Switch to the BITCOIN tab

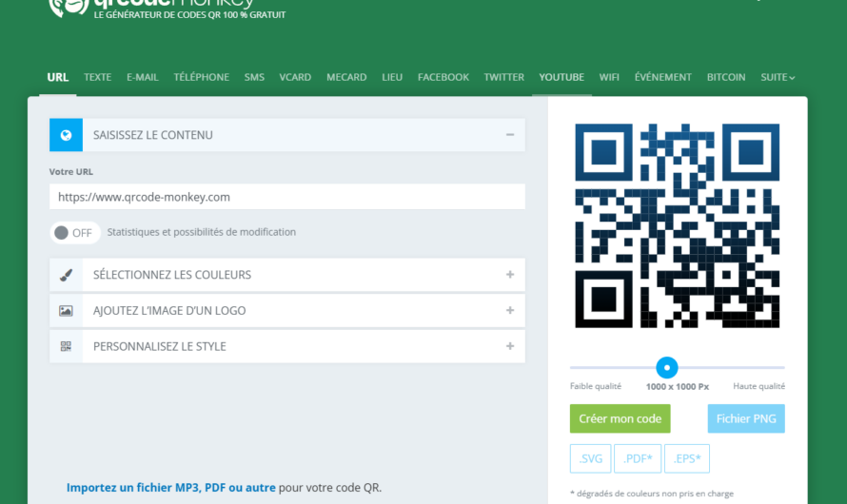[726, 77]
